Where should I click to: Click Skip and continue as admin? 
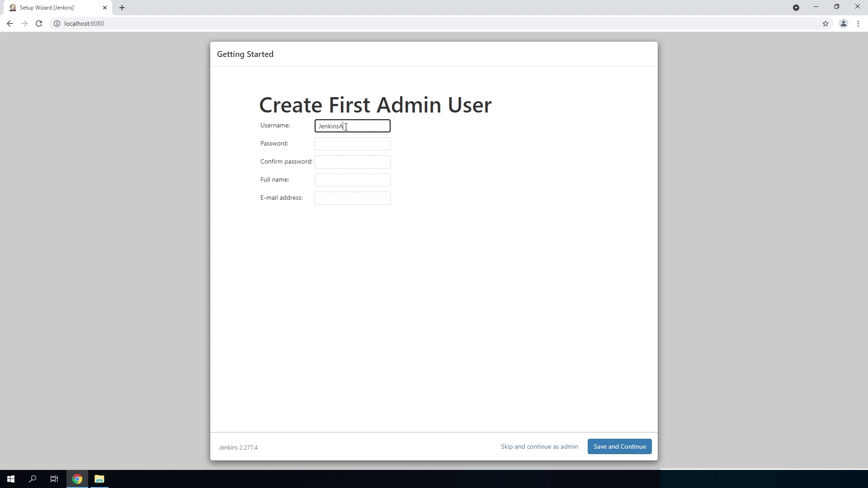click(x=539, y=446)
